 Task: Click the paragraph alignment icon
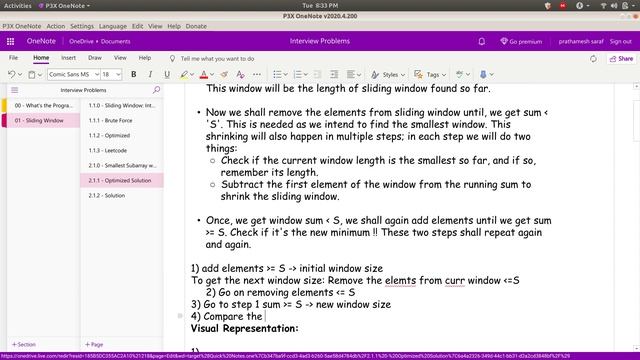351,74
